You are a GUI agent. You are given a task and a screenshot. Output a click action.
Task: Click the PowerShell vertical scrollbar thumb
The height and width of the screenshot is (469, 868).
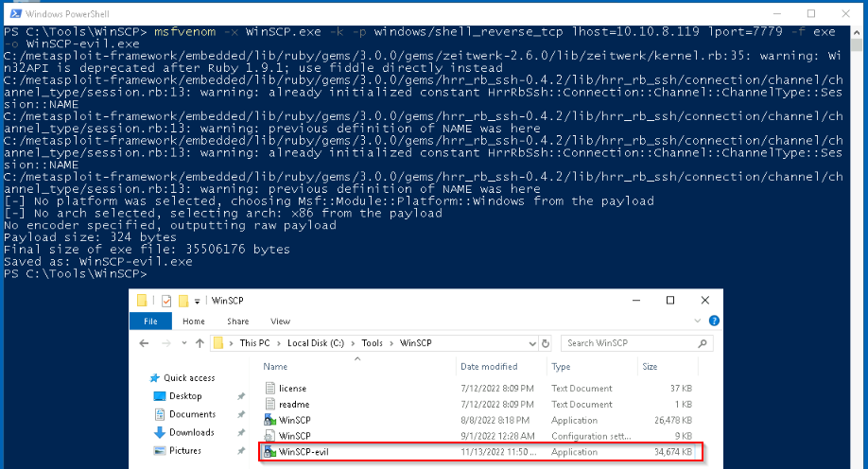pyautogui.click(x=857, y=43)
